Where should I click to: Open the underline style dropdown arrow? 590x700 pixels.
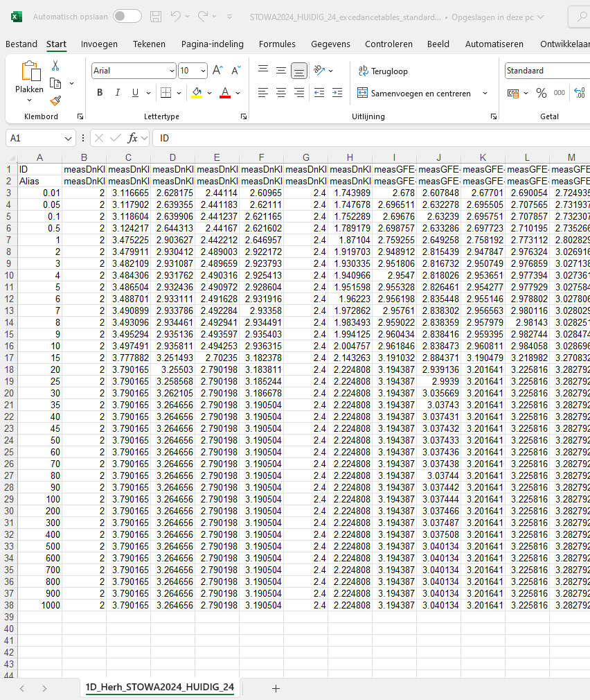pyautogui.click(x=148, y=93)
